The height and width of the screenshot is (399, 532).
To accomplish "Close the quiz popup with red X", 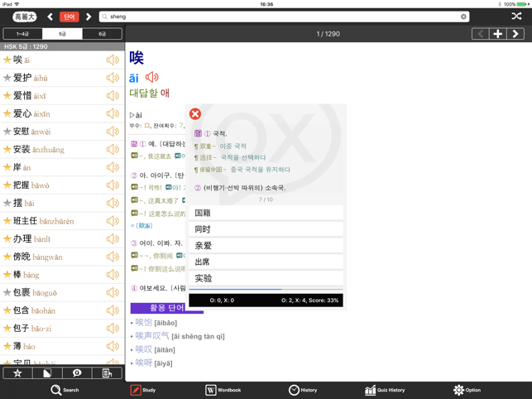I will [x=195, y=113].
